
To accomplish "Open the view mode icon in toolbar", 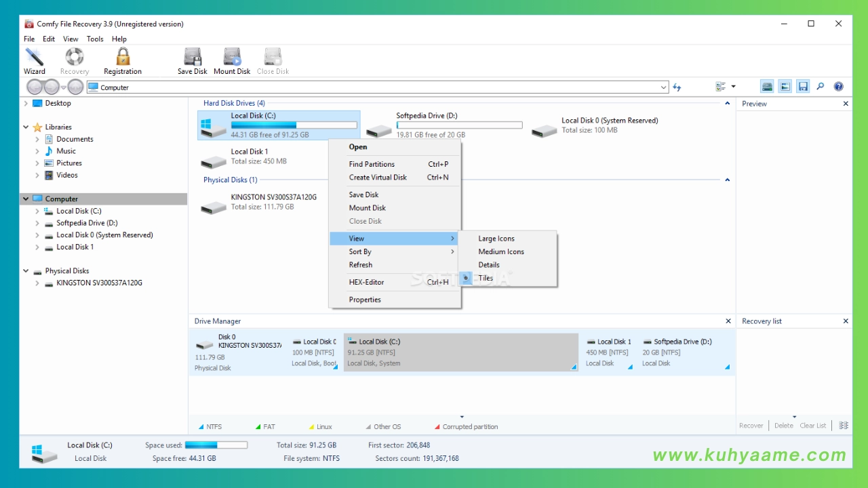I will [720, 87].
